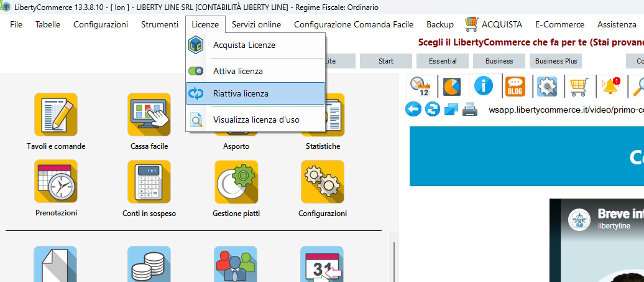Viewport: 644px width, 282px height.
Task: Open Prenotazioni calendar module
Action: tap(56, 181)
